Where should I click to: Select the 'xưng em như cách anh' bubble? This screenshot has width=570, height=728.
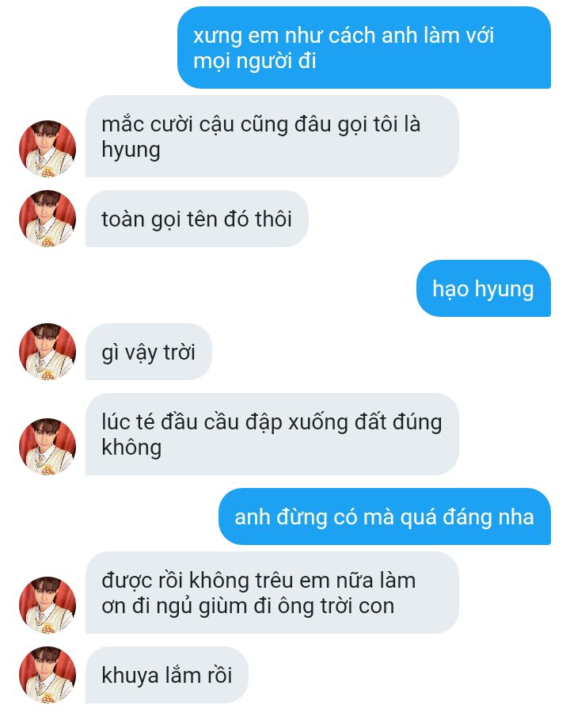point(364,48)
